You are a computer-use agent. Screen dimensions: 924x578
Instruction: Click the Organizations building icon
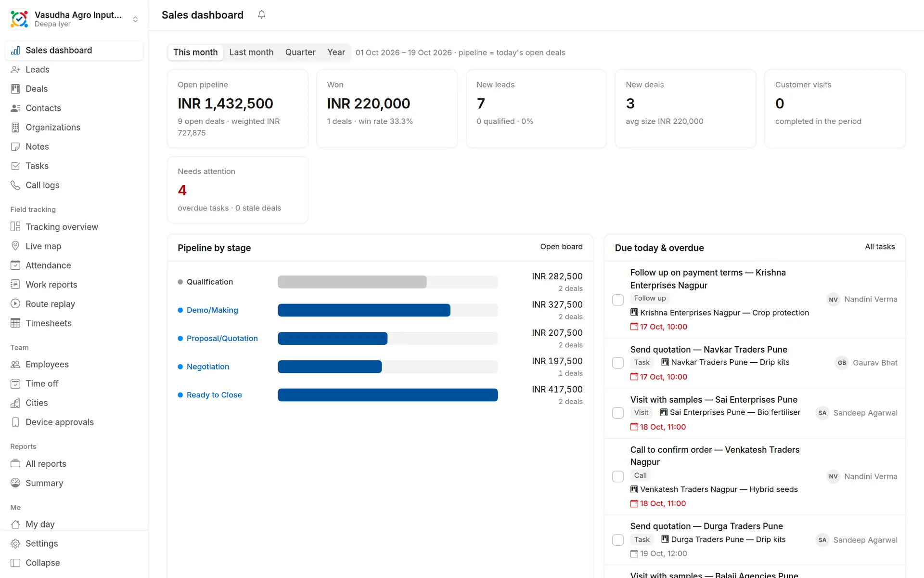click(x=15, y=127)
